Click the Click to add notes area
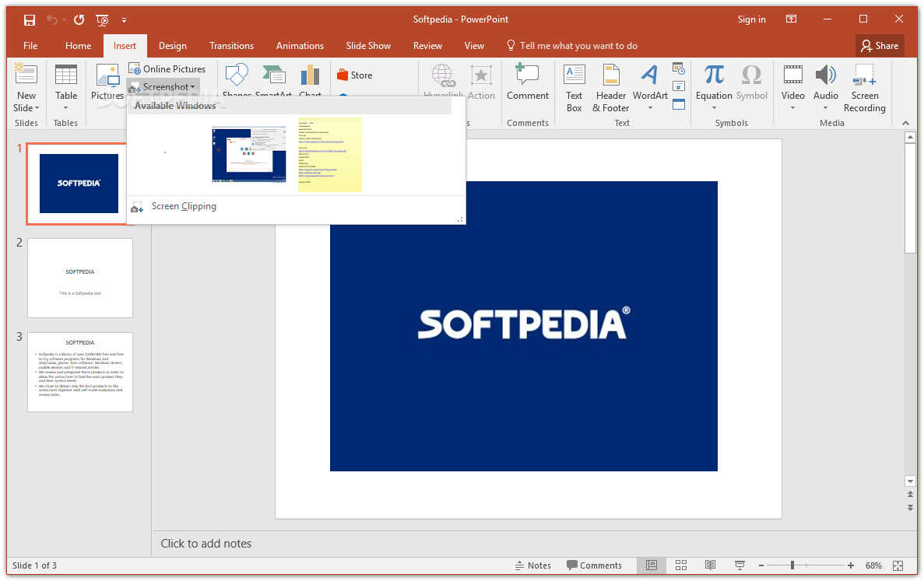This screenshot has width=924, height=581. click(x=206, y=544)
